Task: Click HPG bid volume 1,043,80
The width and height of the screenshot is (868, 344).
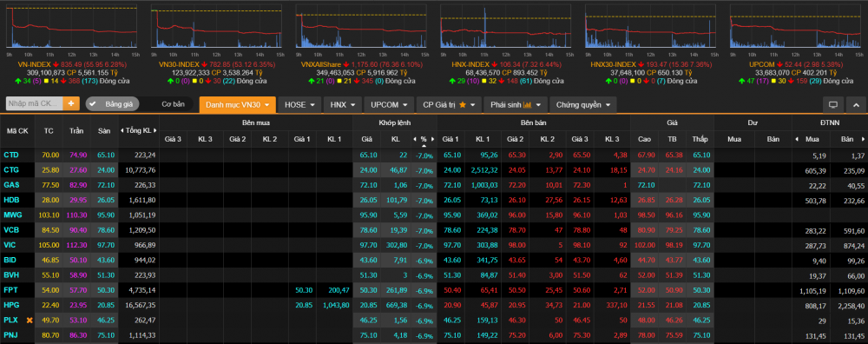Action: tap(335, 305)
